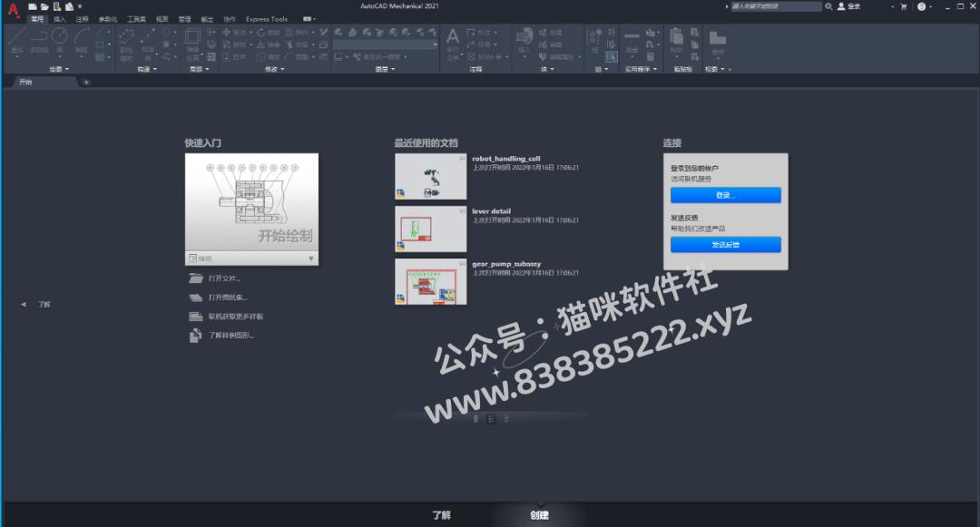Open the template (样板) dropdown

coord(252,258)
